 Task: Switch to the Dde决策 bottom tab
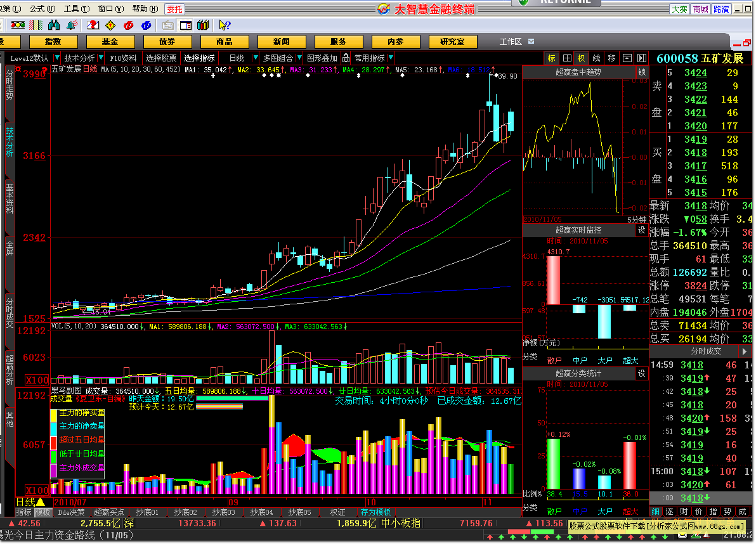coord(71,512)
